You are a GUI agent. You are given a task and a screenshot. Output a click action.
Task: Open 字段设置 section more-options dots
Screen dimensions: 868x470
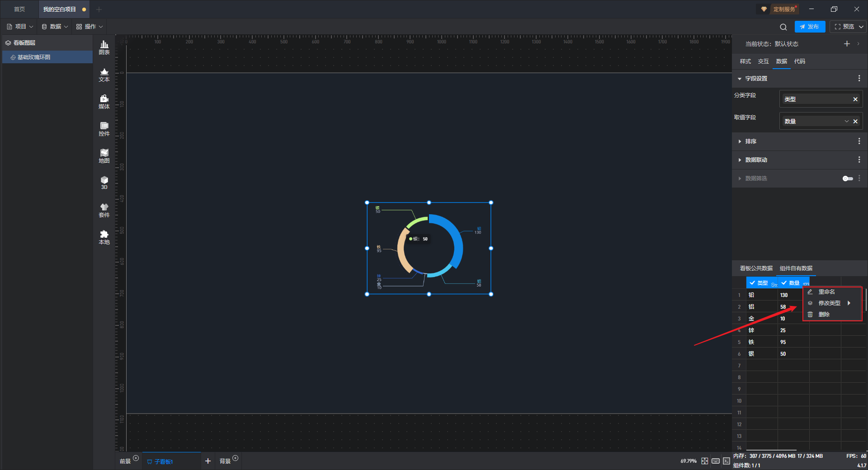(859, 78)
